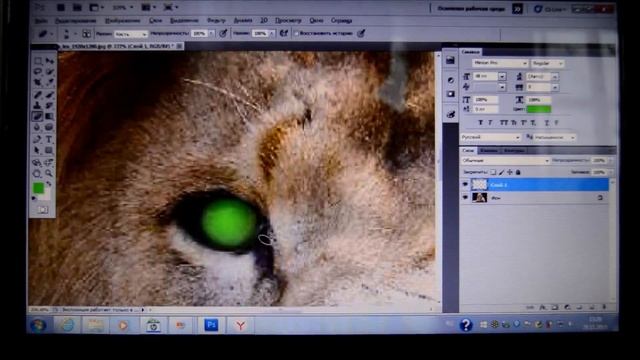The width and height of the screenshot is (640, 360).
Task: Open the 'Изображение' menu
Action: click(x=123, y=20)
